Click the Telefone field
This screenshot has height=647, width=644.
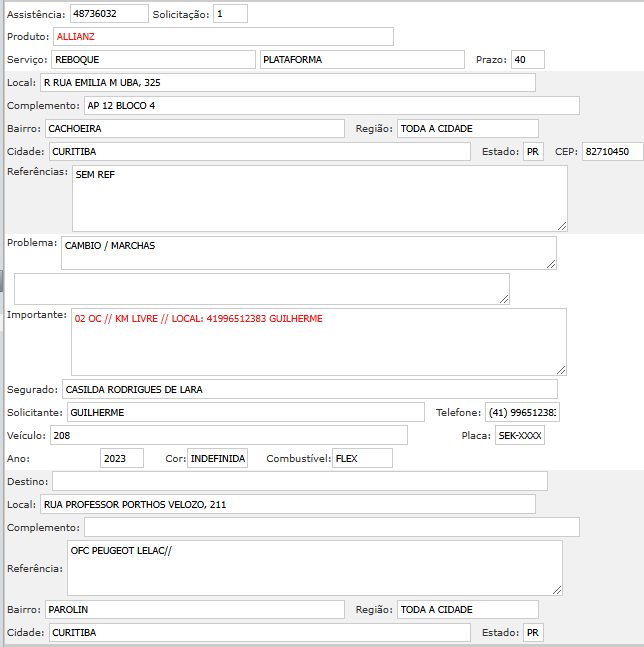pos(523,413)
